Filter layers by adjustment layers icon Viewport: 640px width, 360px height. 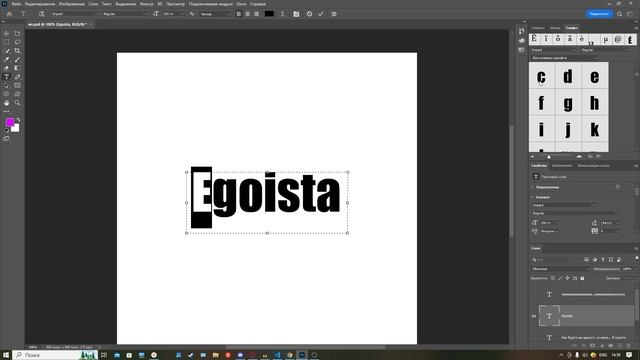pyautogui.click(x=594, y=260)
